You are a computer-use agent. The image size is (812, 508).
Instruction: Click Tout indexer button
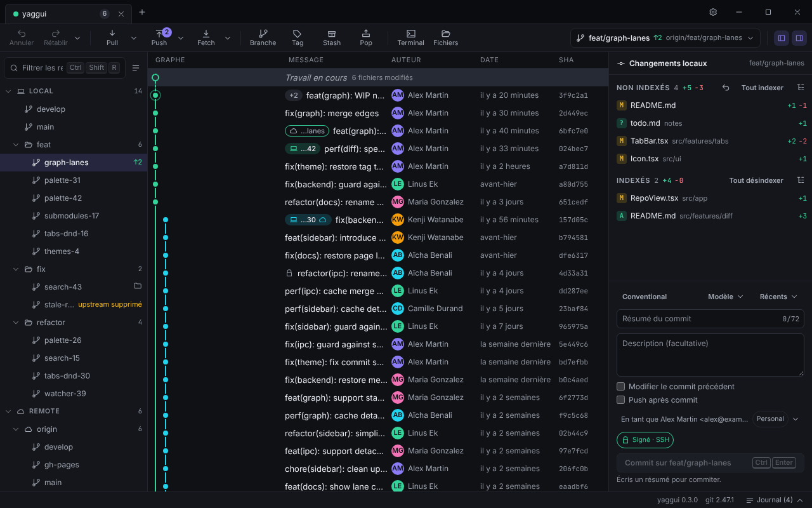[x=762, y=88]
